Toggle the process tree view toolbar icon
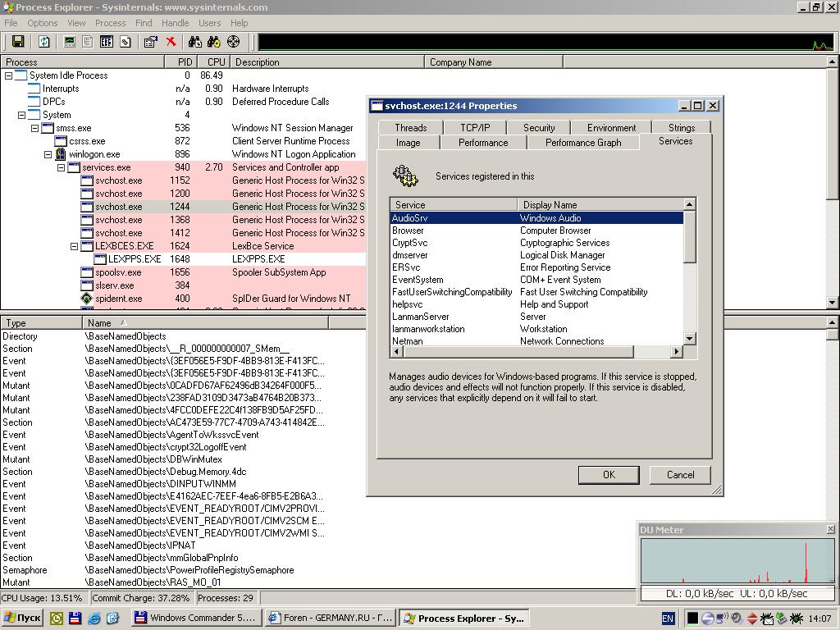The image size is (840, 630). click(87, 42)
